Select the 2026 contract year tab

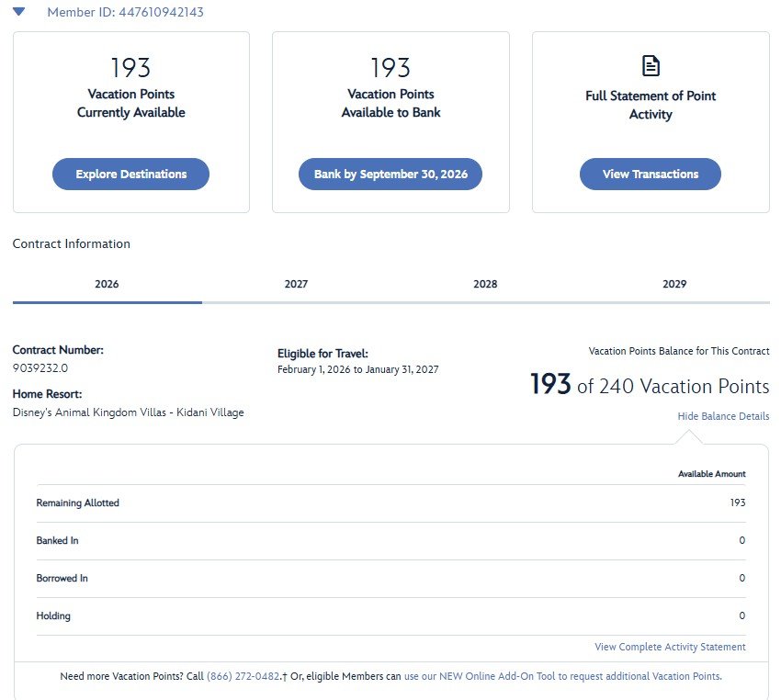(x=107, y=284)
